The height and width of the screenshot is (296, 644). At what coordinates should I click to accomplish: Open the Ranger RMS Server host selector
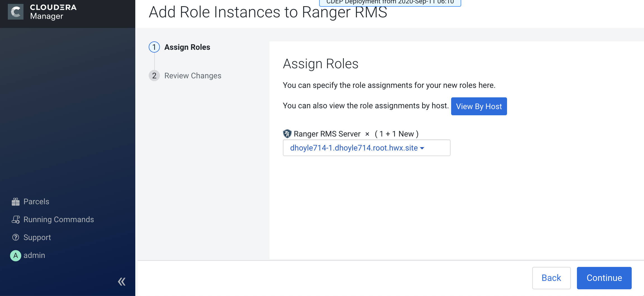click(366, 148)
